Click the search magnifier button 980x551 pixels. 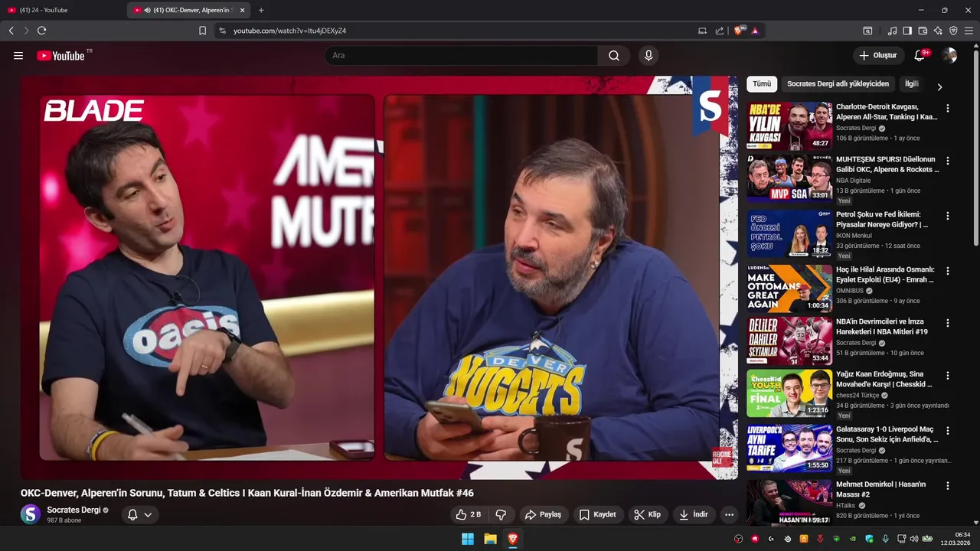click(x=614, y=55)
